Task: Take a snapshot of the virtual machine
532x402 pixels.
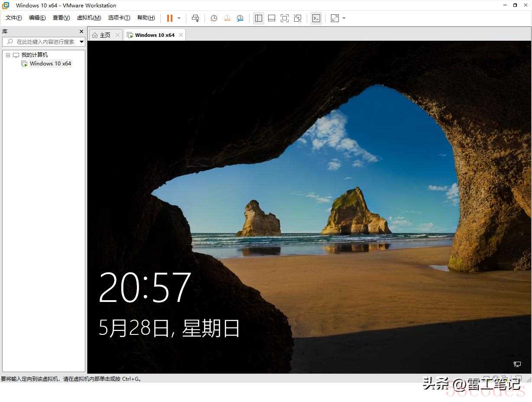Action: click(x=214, y=18)
